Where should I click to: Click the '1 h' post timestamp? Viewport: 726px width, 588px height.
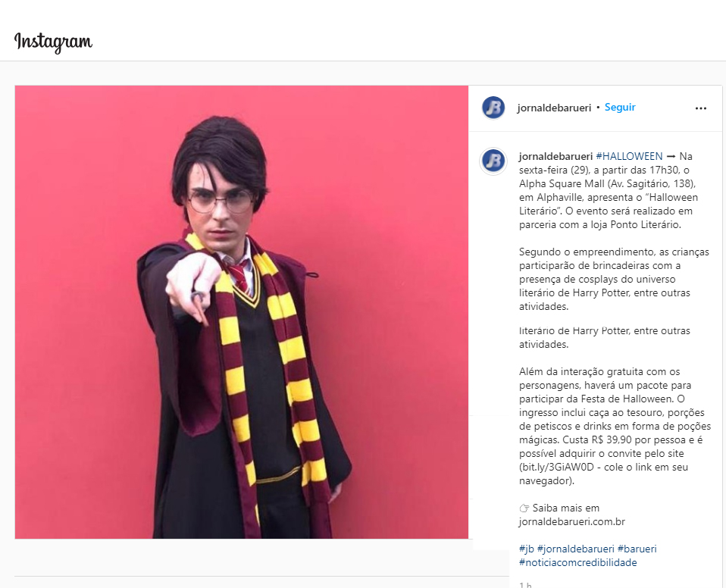pyautogui.click(x=525, y=584)
